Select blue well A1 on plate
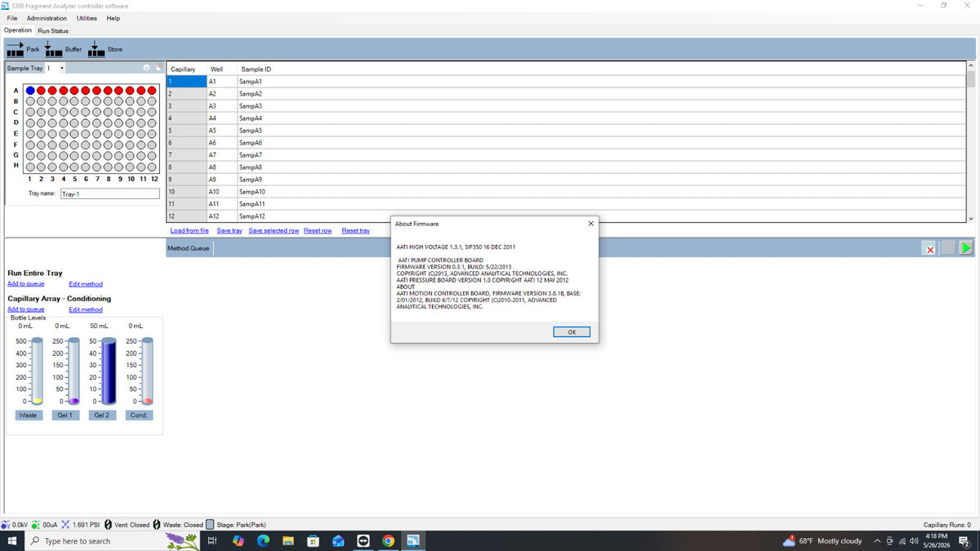Image resolution: width=980 pixels, height=551 pixels. tap(30, 91)
